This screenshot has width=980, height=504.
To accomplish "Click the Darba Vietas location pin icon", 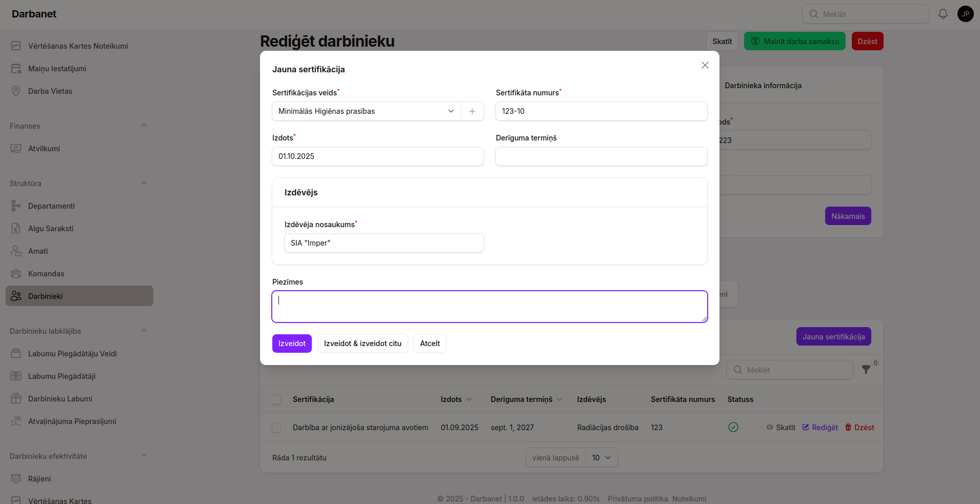I will click(16, 91).
